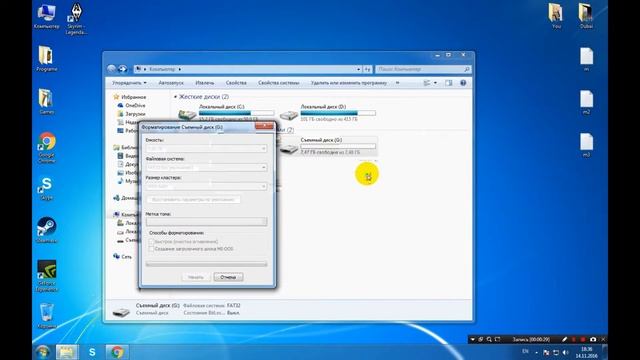Screen dimensions: 640x360
Task: Click the address bar refresh button
Action: click(x=367, y=69)
